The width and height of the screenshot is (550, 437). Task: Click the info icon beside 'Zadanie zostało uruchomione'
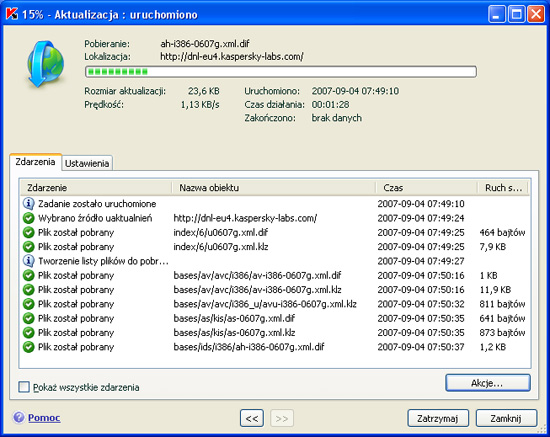[28, 203]
